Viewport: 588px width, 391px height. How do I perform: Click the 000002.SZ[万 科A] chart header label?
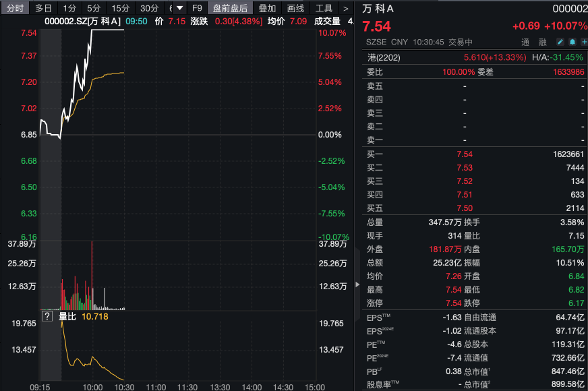pos(82,22)
